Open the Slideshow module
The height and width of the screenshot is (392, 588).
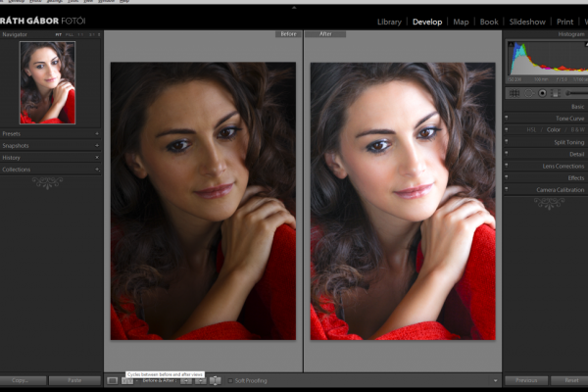click(x=527, y=22)
